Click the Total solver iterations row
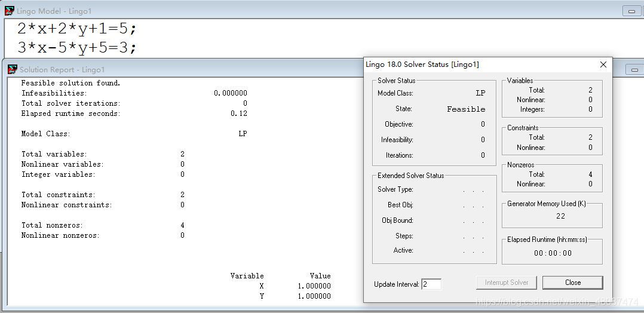This screenshot has height=313, width=644. coord(134,103)
